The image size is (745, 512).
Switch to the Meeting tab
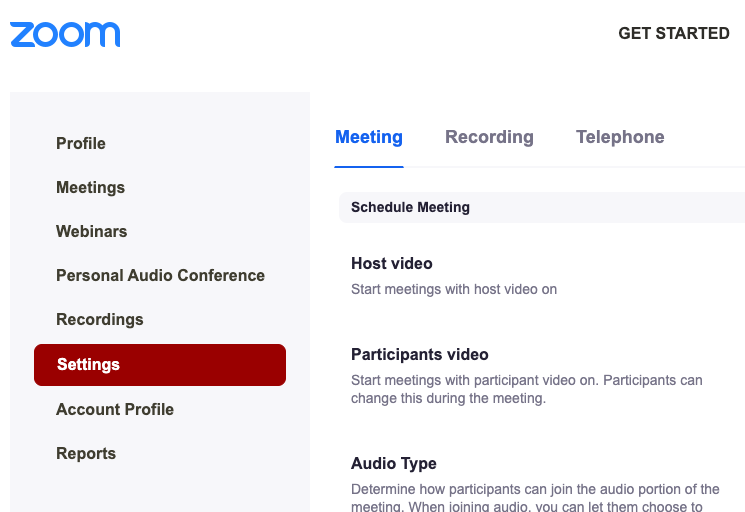pyautogui.click(x=369, y=137)
